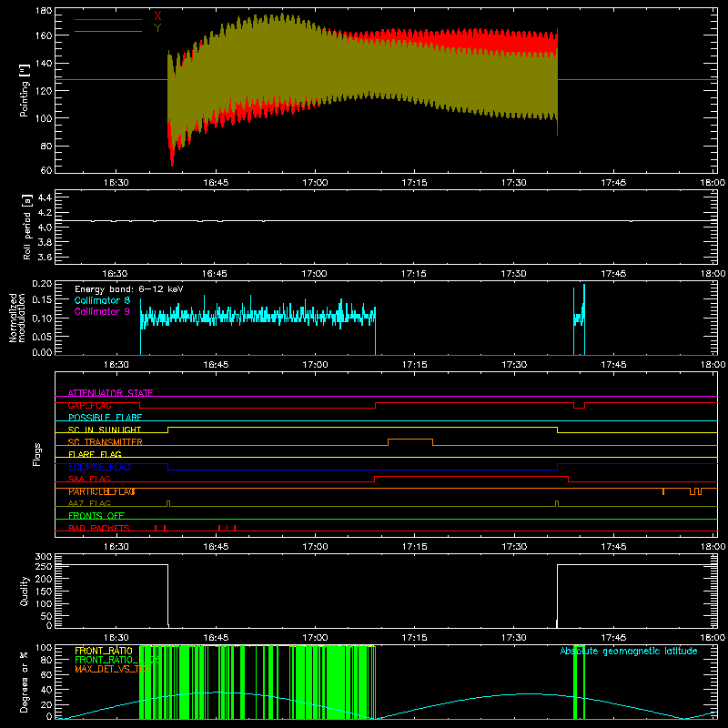Click the FRONTS_OFF flag label
Image resolution: width=728 pixels, height=728 pixels.
coord(96,516)
